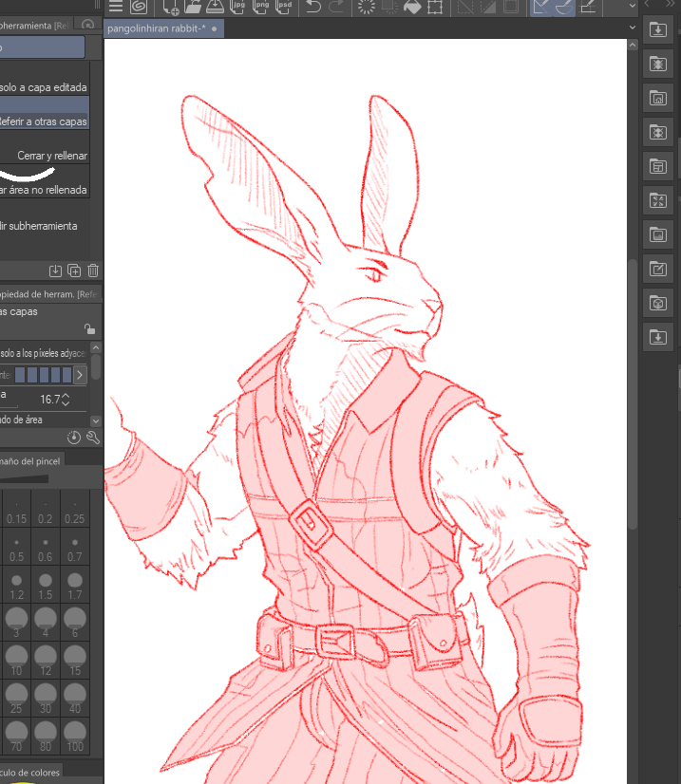Export as JPG from toolbar
Viewport: 681px width, 784px height.
coord(239,7)
